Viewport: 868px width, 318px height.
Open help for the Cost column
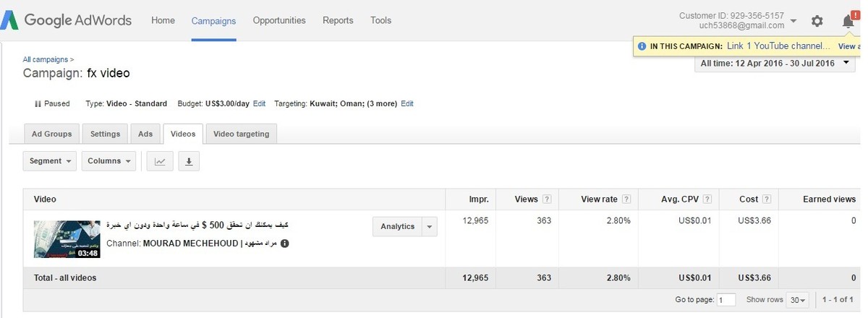[x=767, y=199]
